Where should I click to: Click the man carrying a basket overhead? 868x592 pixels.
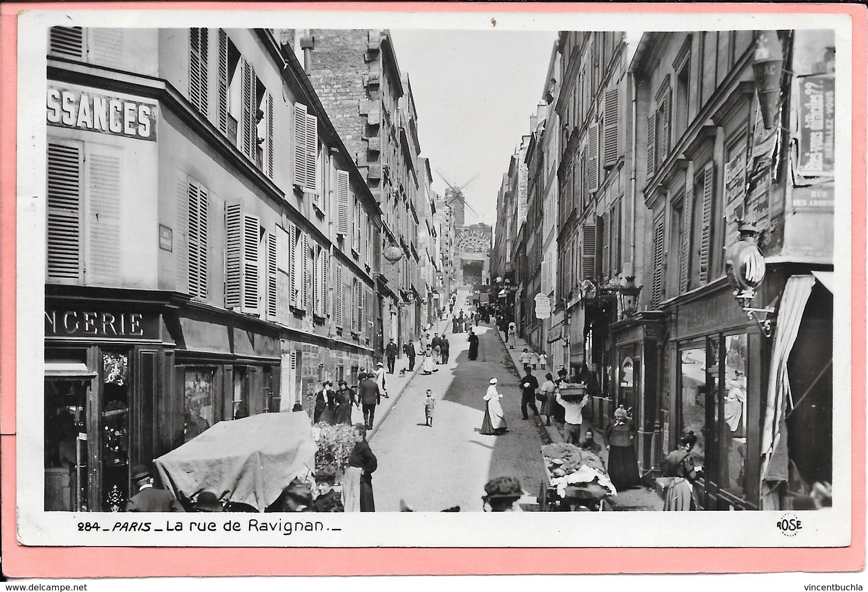[572, 411]
